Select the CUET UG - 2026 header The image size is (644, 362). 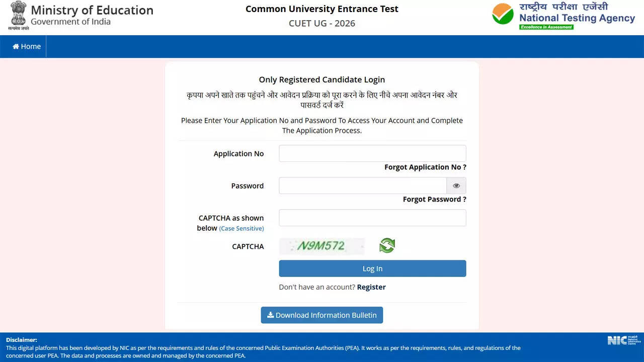[x=321, y=23]
